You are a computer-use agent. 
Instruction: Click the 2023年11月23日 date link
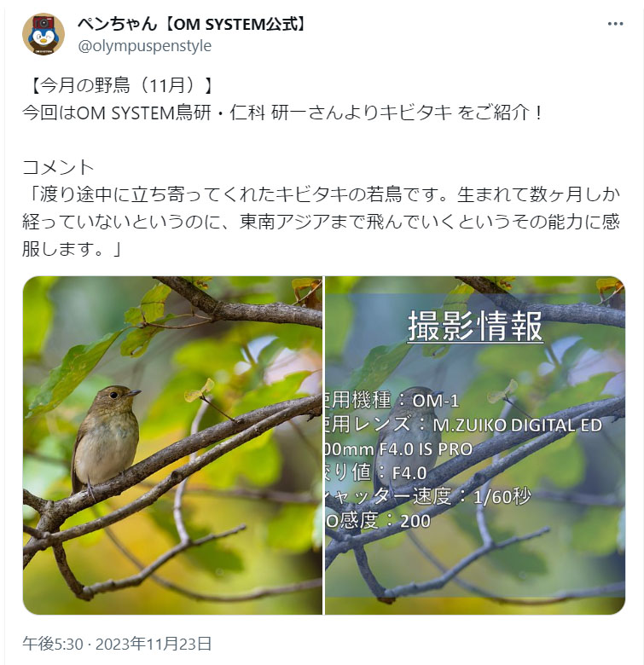[154, 644]
